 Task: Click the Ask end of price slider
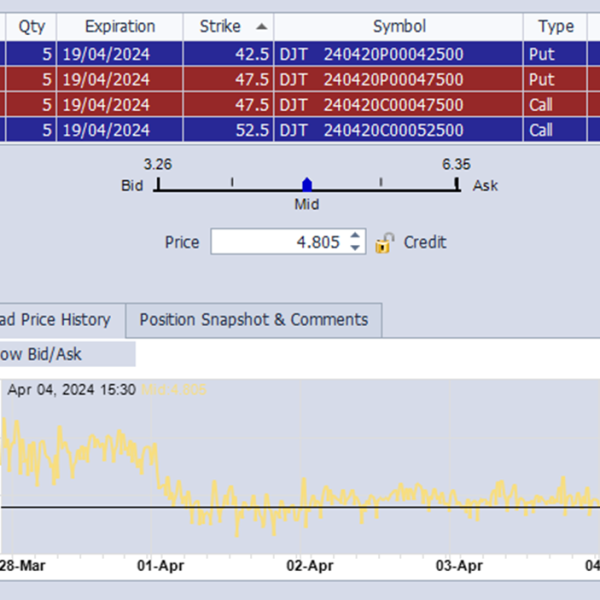coord(457,185)
